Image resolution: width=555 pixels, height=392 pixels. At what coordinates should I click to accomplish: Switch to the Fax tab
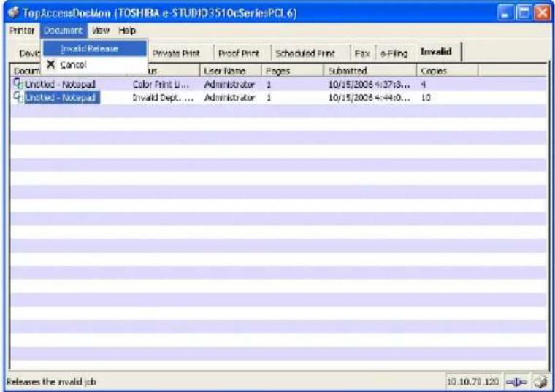362,53
